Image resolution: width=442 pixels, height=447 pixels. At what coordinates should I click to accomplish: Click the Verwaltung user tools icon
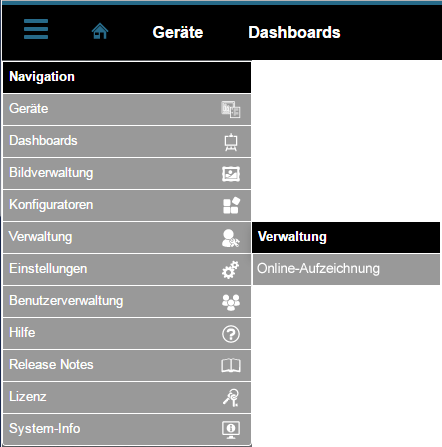231,238
